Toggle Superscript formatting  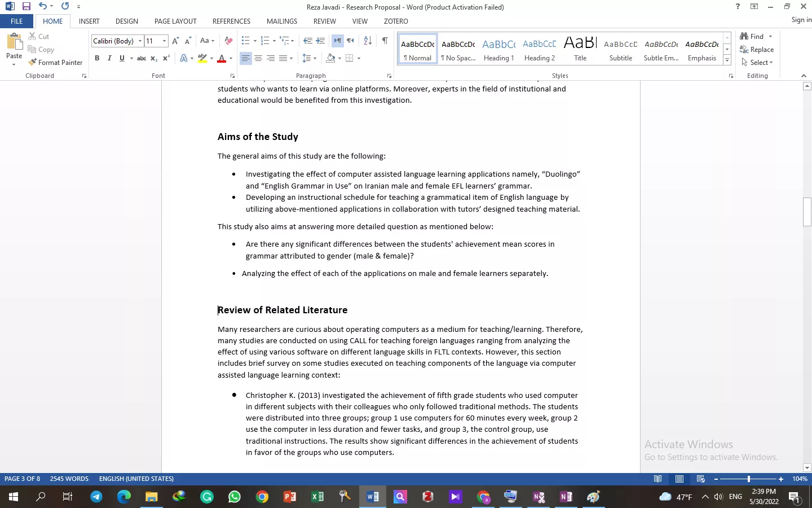click(166, 58)
